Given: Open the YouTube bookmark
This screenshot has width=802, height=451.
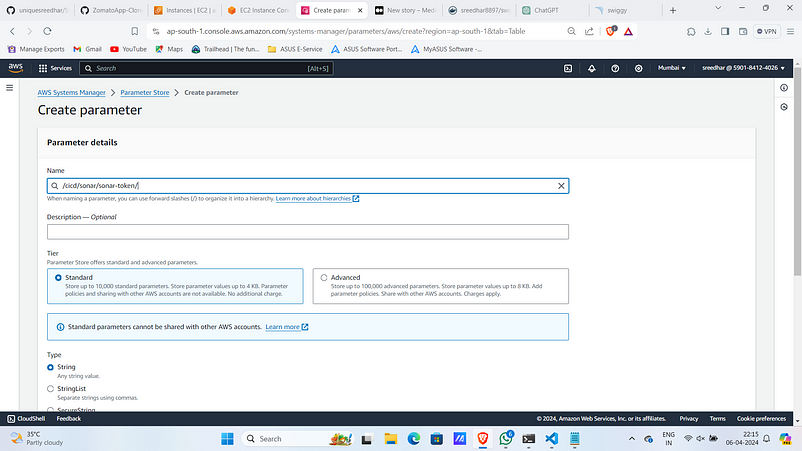Looking at the screenshot, I should pos(128,49).
